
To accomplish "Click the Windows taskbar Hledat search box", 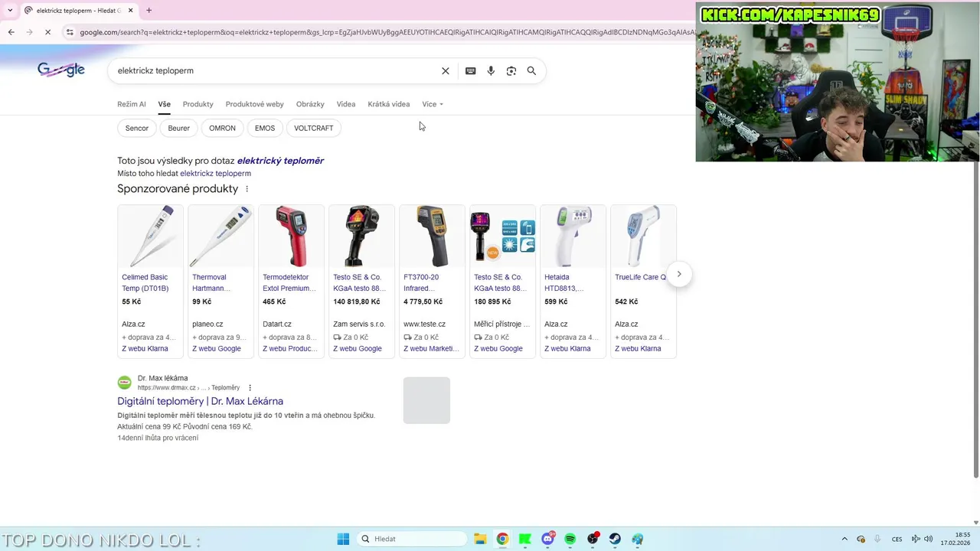I will [x=412, y=539].
